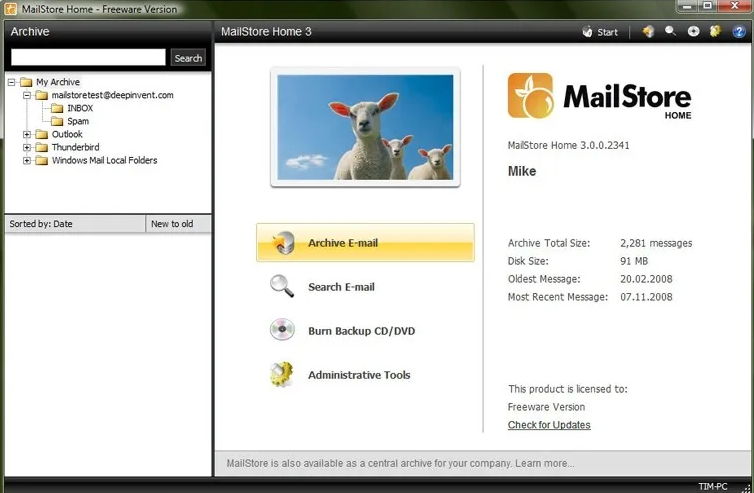Open Archive E-mail toolbar icon
754x493 pixels.
click(648, 32)
